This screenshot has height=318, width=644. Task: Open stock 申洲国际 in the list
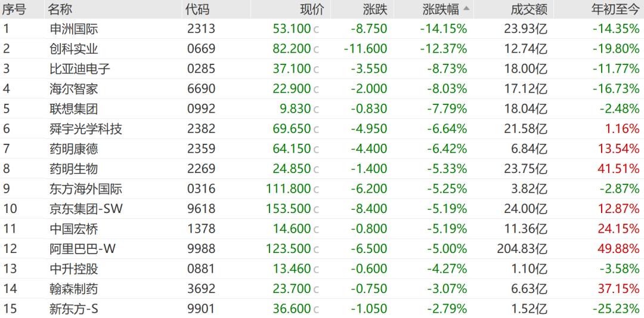pos(74,29)
